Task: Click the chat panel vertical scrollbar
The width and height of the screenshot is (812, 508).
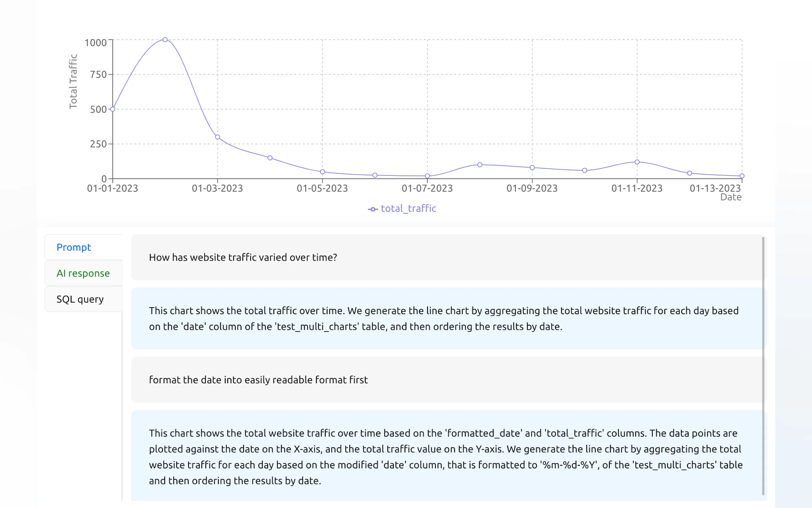Action: coord(763,366)
